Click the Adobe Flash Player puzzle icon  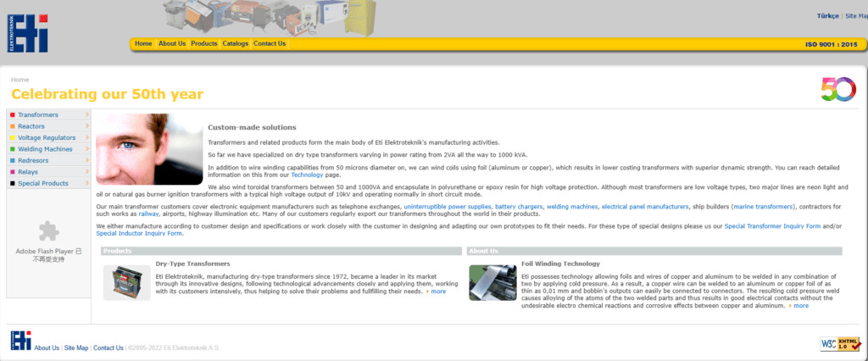pyautogui.click(x=49, y=231)
